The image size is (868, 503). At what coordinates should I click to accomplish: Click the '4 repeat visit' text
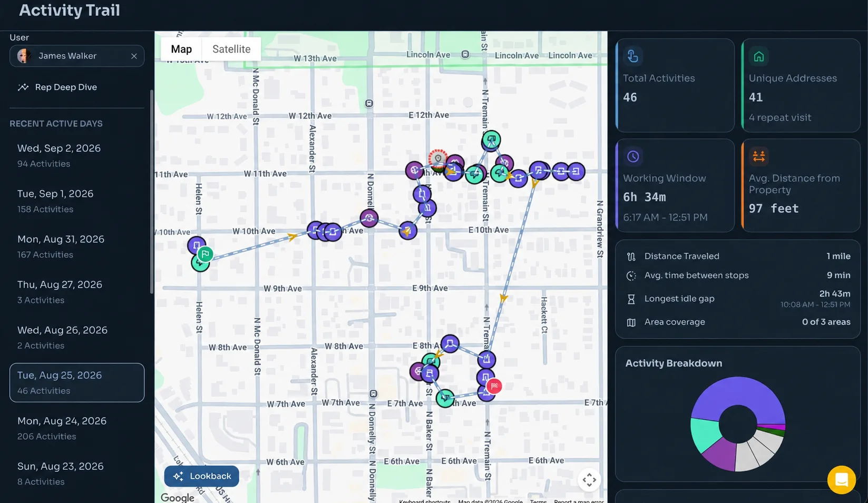pos(779,117)
